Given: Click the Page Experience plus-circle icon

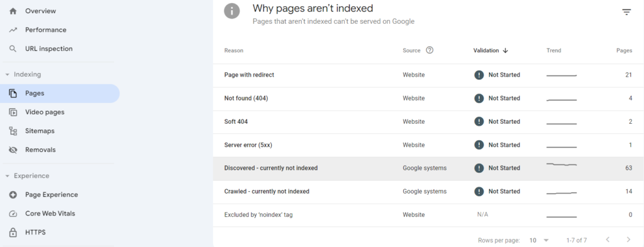Looking at the screenshot, I should coord(13,195).
